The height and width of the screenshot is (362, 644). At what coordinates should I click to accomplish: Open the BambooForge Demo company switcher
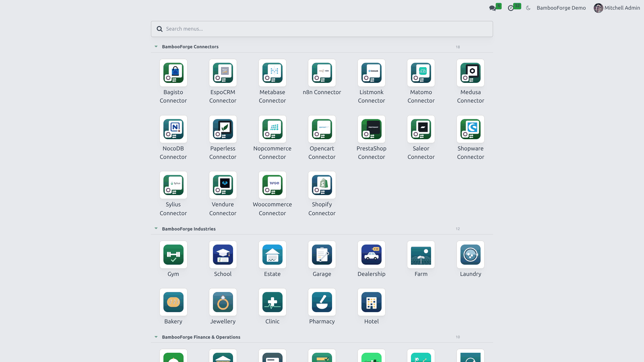click(x=561, y=8)
